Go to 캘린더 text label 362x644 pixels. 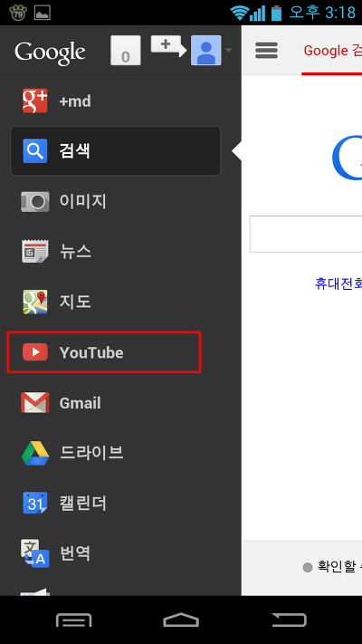[x=83, y=503]
